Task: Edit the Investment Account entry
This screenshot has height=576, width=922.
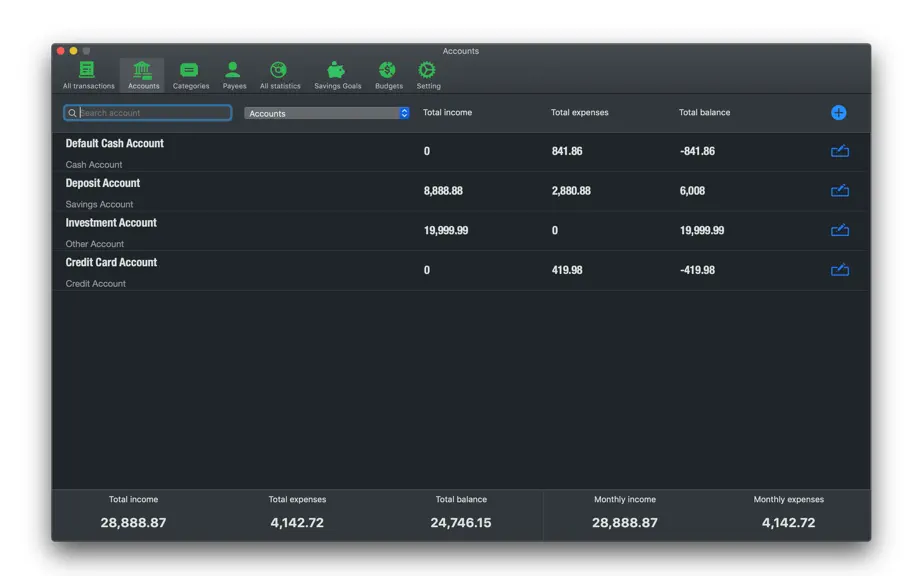Action: pos(840,230)
